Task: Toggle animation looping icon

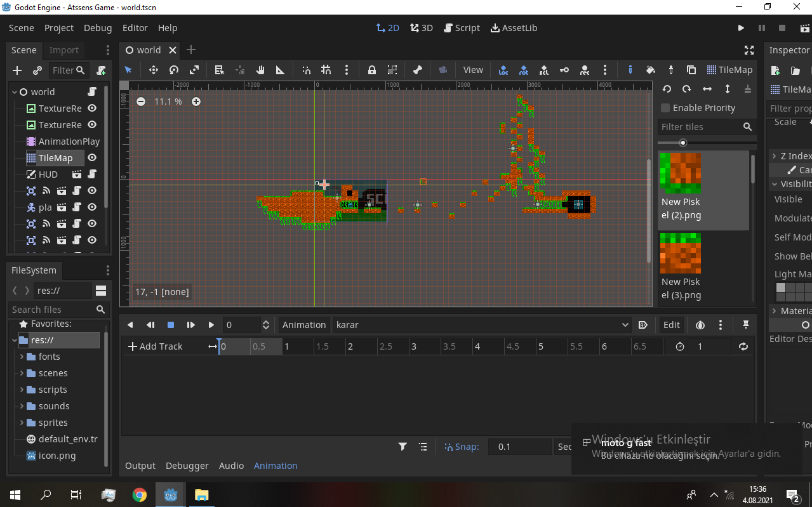Action: click(743, 346)
